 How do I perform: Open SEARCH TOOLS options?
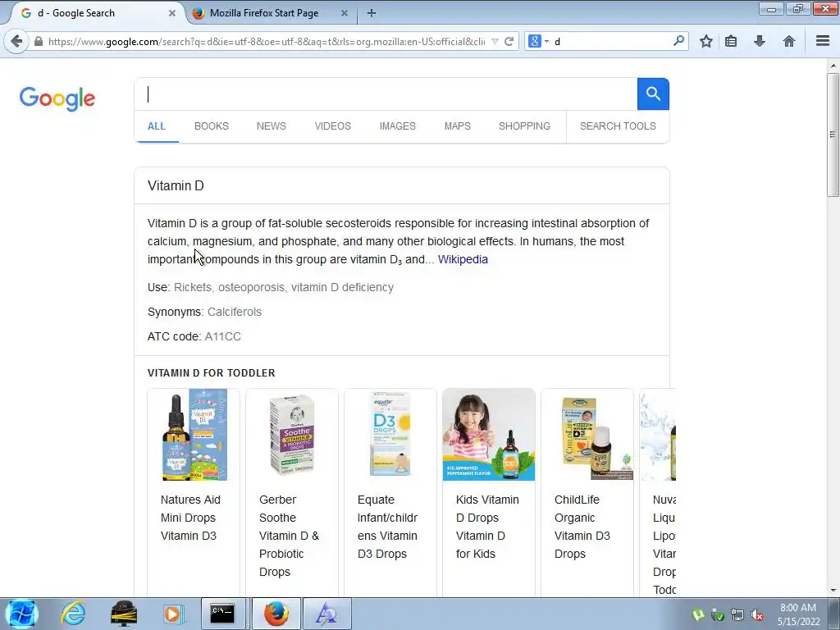(618, 126)
